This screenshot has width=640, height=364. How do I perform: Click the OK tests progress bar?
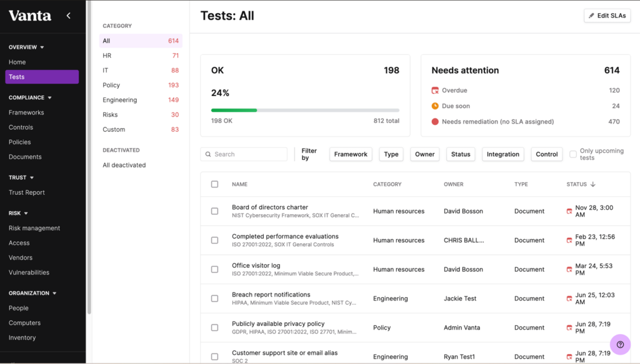click(x=304, y=109)
